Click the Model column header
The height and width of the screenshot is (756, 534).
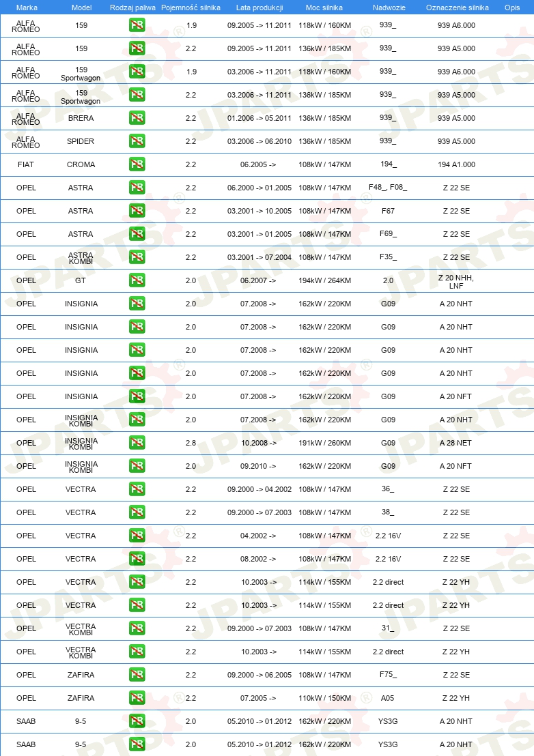(x=81, y=8)
